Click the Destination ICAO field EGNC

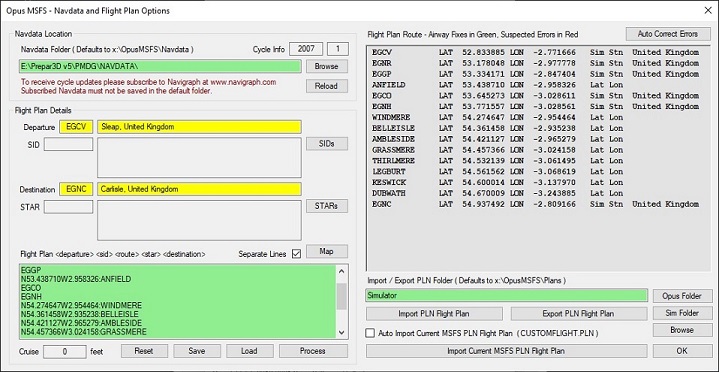click(x=76, y=189)
